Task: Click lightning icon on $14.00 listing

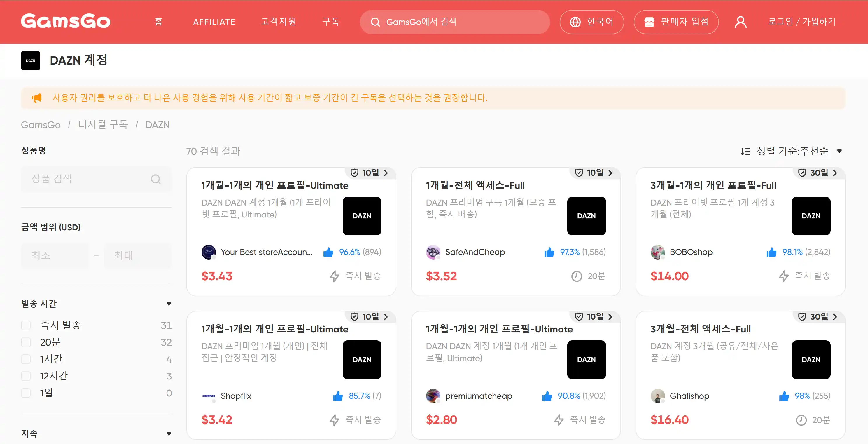Action: click(783, 276)
